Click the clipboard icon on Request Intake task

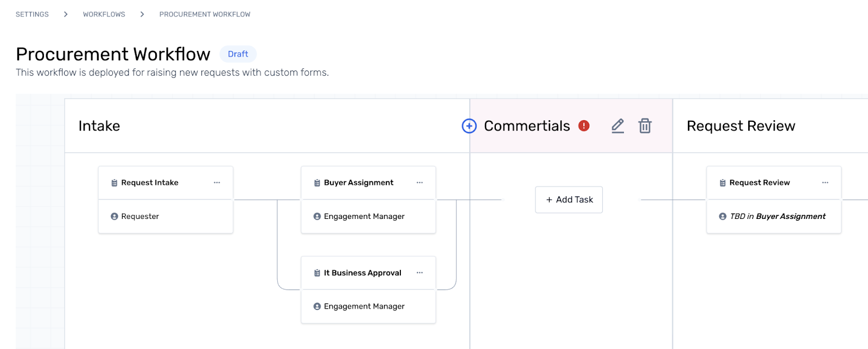click(114, 183)
